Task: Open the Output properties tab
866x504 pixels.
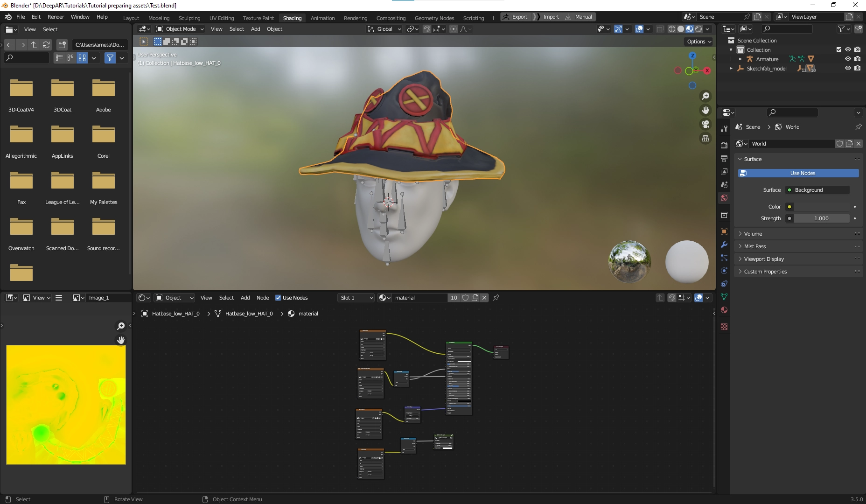Action: point(724,159)
